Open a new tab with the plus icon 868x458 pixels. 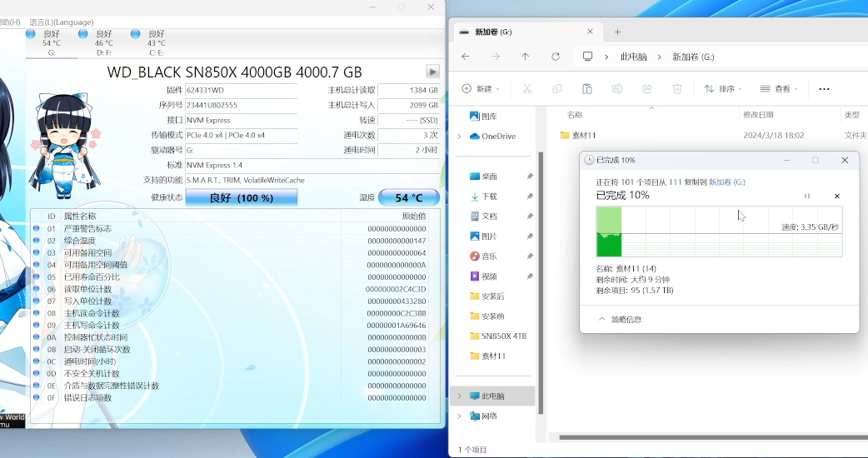coord(617,32)
